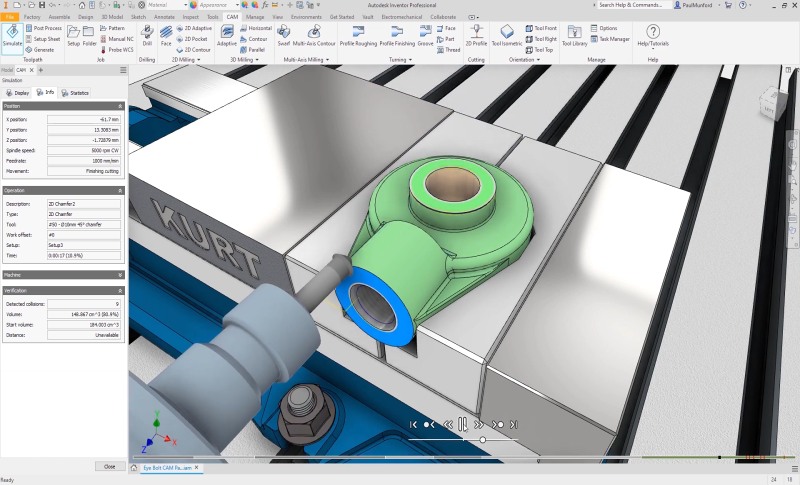
Task: Open the File menu
Action: pyautogui.click(x=9, y=17)
